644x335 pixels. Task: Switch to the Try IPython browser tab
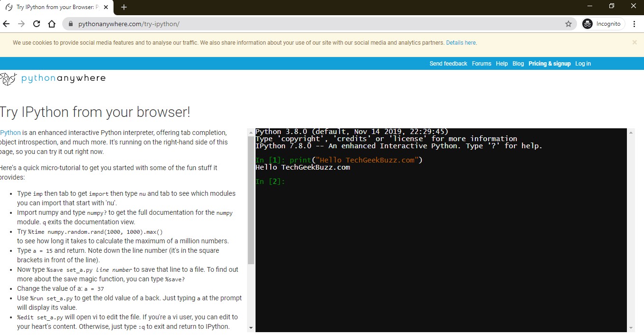52,7
